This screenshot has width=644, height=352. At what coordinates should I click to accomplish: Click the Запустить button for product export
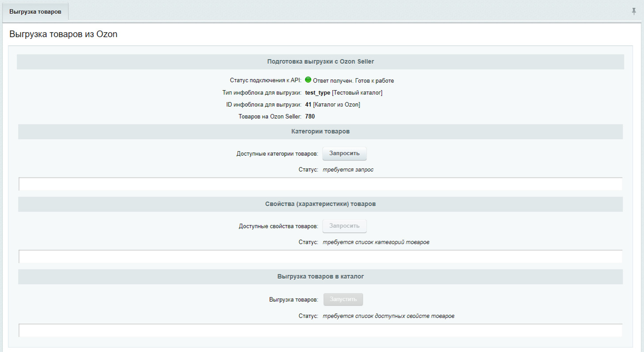pos(343,299)
